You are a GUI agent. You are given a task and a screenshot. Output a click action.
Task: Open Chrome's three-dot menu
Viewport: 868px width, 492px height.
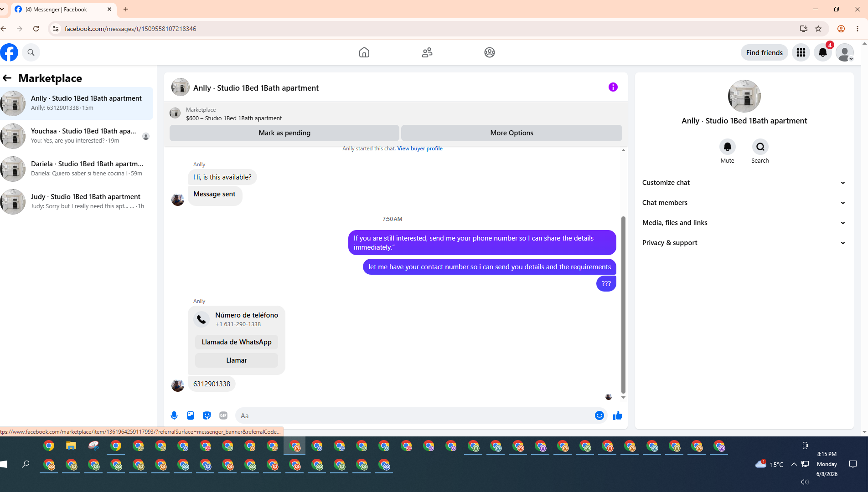coord(858,29)
